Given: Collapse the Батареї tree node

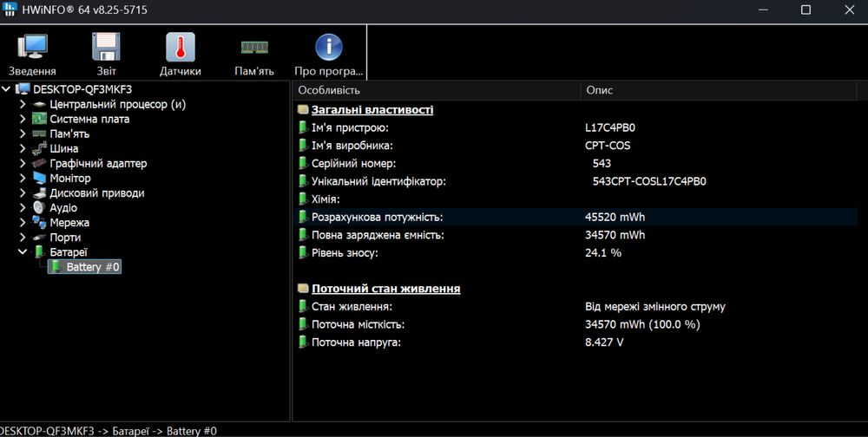Looking at the screenshot, I should [23, 251].
